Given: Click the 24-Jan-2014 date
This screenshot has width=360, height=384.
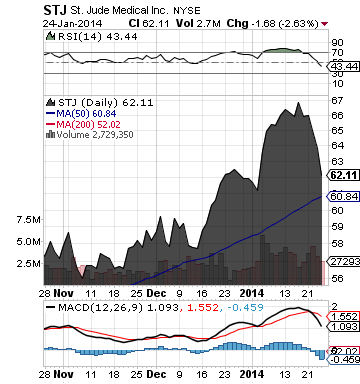Looking at the screenshot, I should (73, 24).
